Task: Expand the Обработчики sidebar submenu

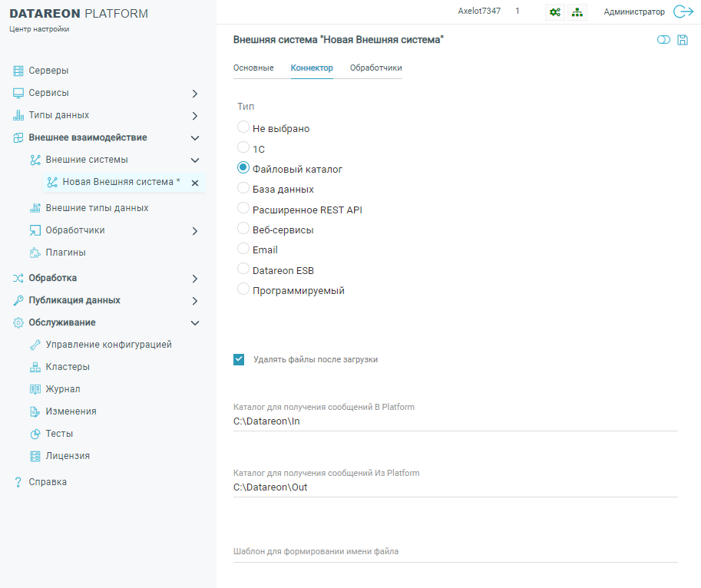Action: pyautogui.click(x=194, y=231)
